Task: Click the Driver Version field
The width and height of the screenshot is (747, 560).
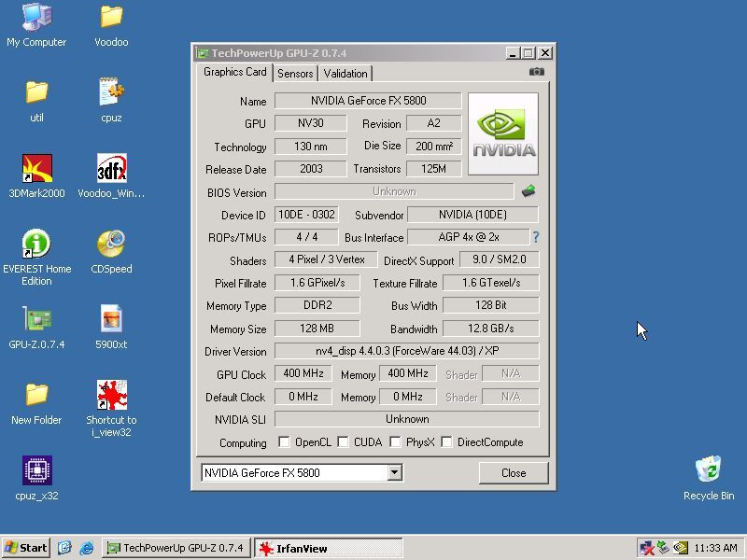Action: [407, 351]
